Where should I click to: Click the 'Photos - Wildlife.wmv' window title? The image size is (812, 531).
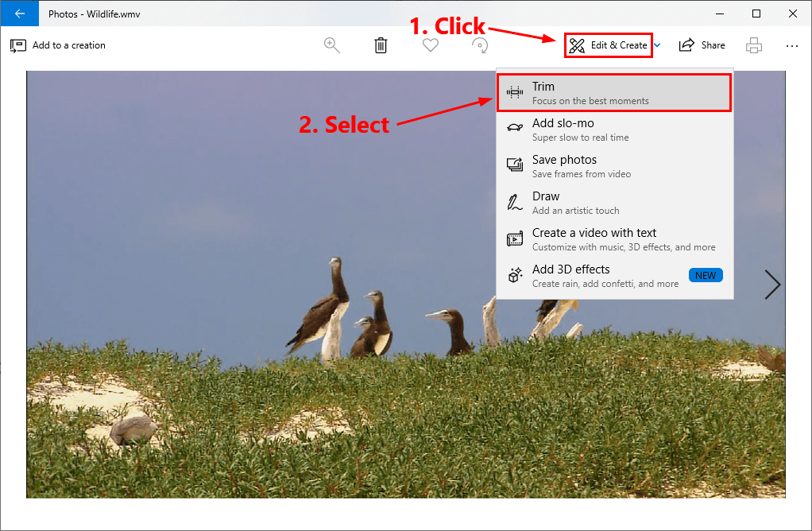coord(95,14)
